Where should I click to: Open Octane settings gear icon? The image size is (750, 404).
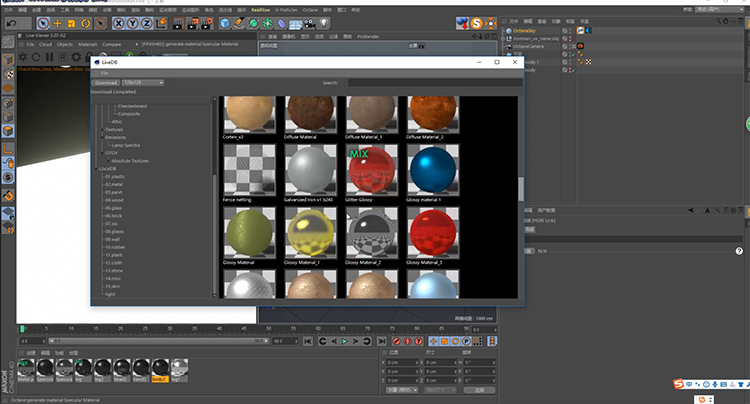pos(76,57)
